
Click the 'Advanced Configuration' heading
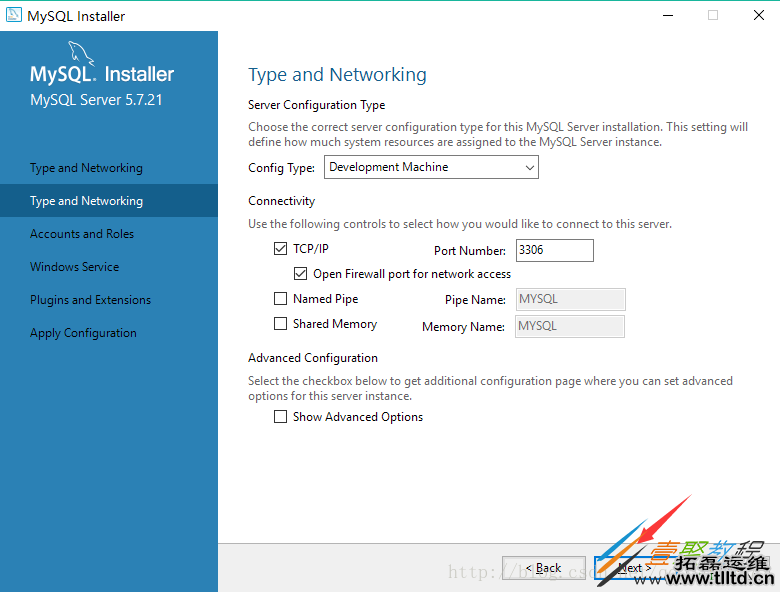[313, 358]
